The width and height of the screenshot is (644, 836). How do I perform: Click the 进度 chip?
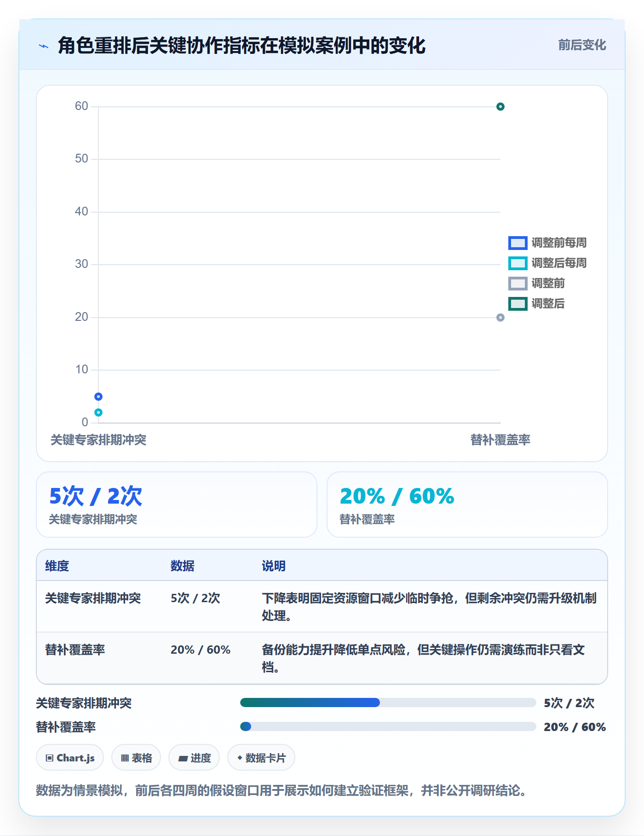point(194,757)
